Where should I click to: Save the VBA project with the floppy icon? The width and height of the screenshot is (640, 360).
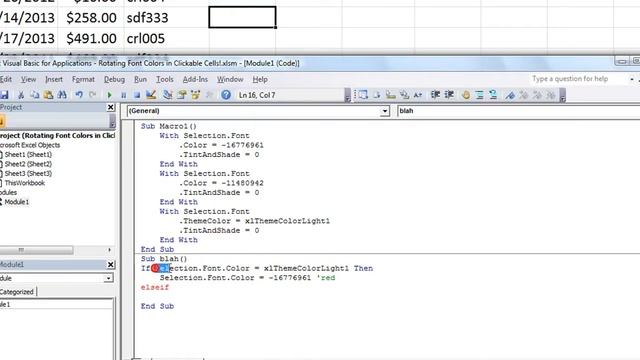[4, 95]
